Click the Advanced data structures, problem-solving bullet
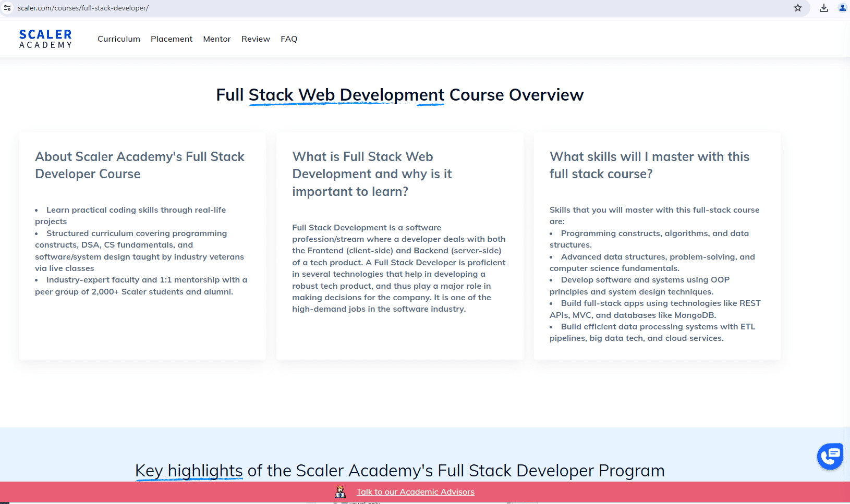This screenshot has width=850, height=504. [x=652, y=263]
